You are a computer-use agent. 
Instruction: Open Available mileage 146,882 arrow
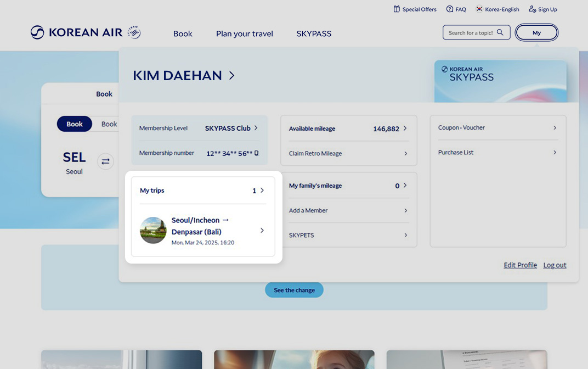(x=405, y=128)
